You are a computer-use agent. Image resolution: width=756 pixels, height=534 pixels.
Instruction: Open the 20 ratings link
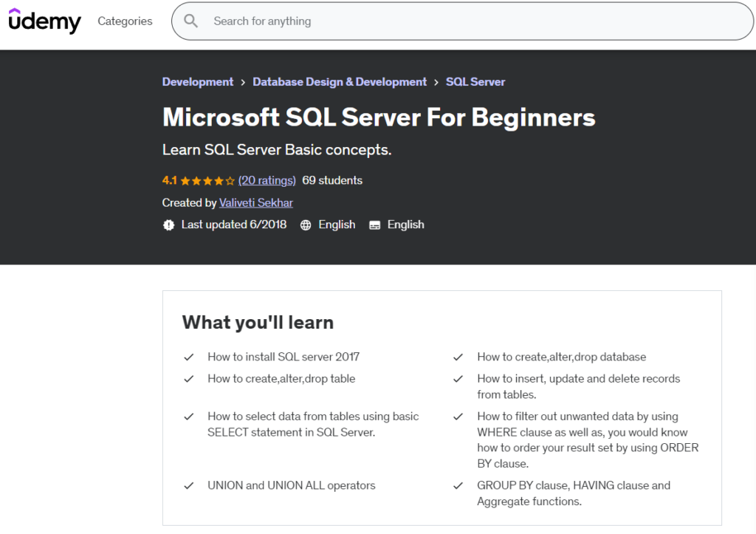click(267, 179)
